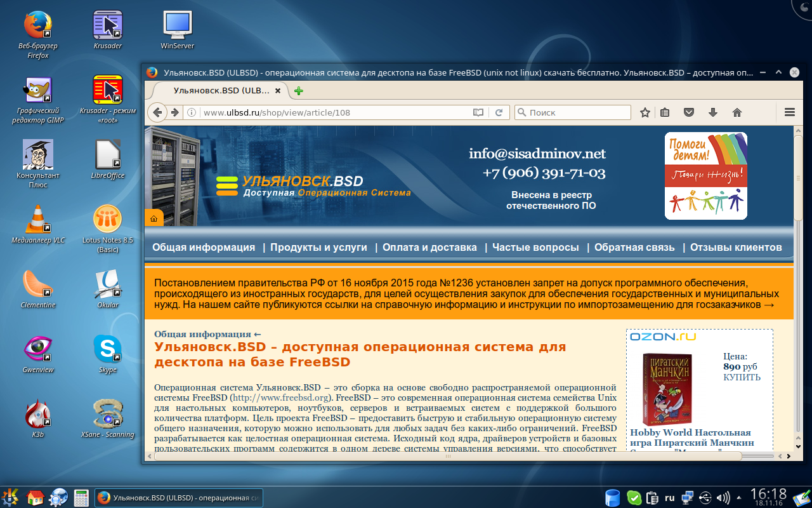
Task: Open Gwenview desktop icon
Action: [38, 354]
